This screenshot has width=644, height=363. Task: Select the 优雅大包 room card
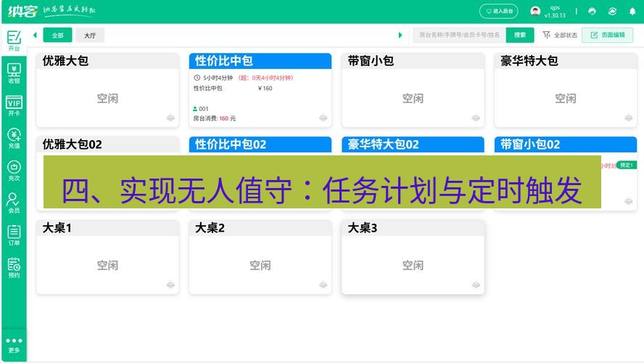107,90
